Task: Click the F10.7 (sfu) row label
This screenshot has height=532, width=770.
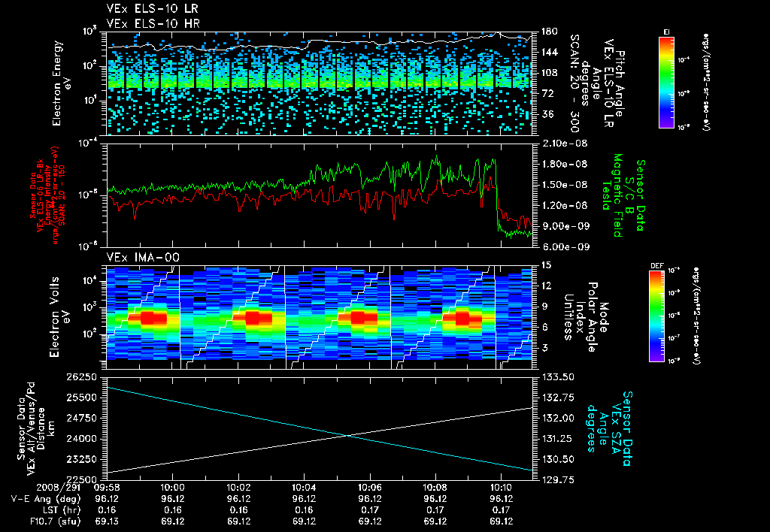Action: coord(55,521)
